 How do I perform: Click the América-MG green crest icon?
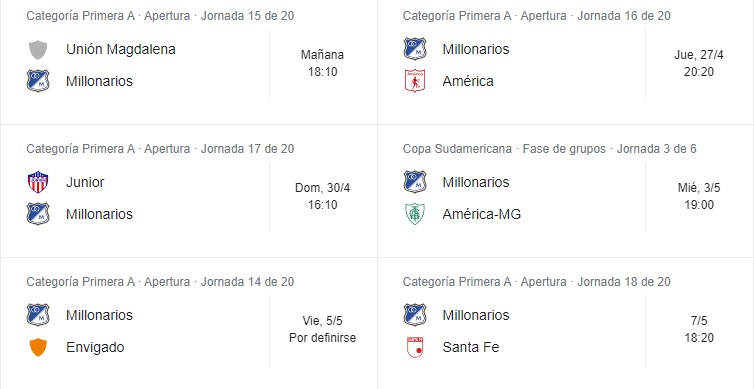[415, 214]
